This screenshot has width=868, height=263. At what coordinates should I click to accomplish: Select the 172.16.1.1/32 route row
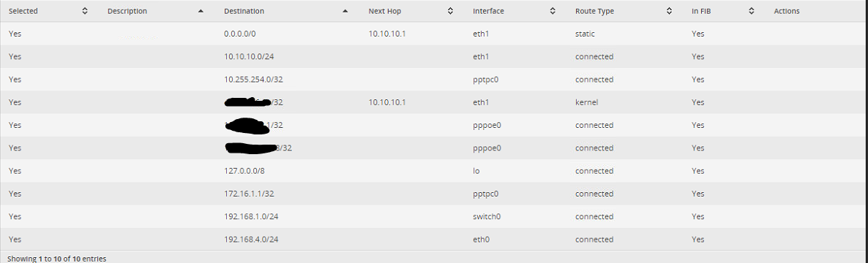(434, 194)
